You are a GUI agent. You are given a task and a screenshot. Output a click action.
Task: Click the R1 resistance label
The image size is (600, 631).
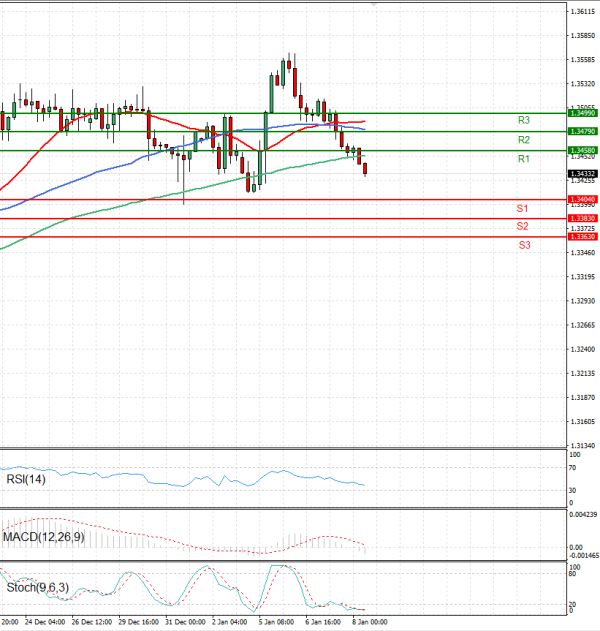point(523,159)
